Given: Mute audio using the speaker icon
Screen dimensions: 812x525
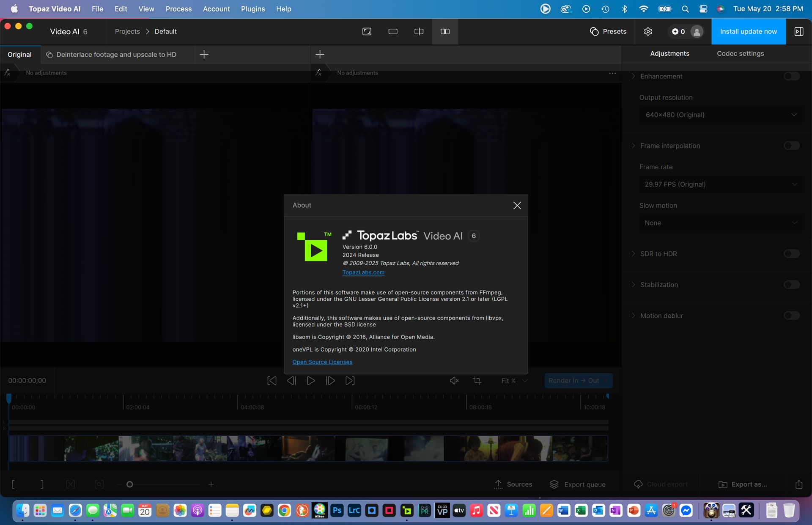Looking at the screenshot, I should coord(454,381).
